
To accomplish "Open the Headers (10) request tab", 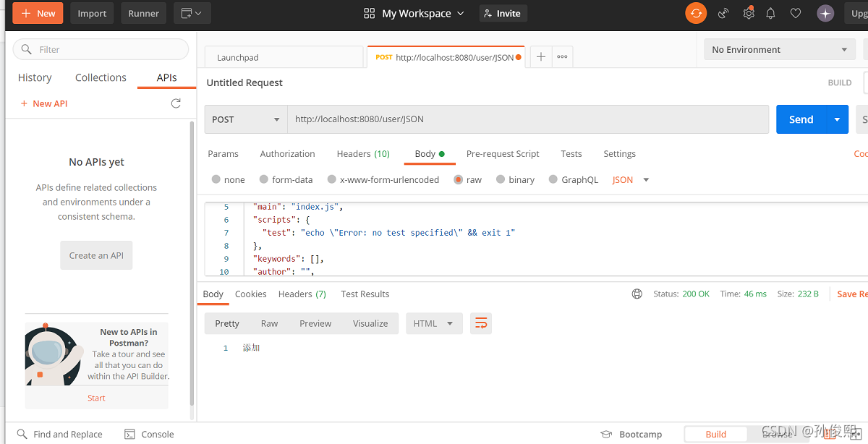I will pyautogui.click(x=363, y=153).
